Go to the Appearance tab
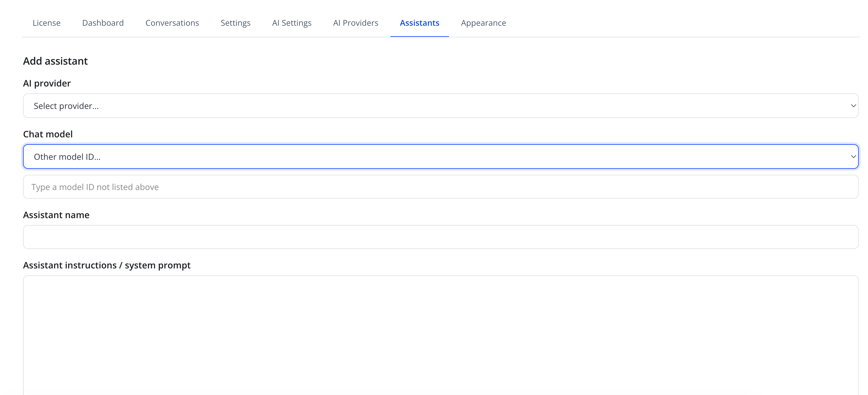 pyautogui.click(x=483, y=23)
